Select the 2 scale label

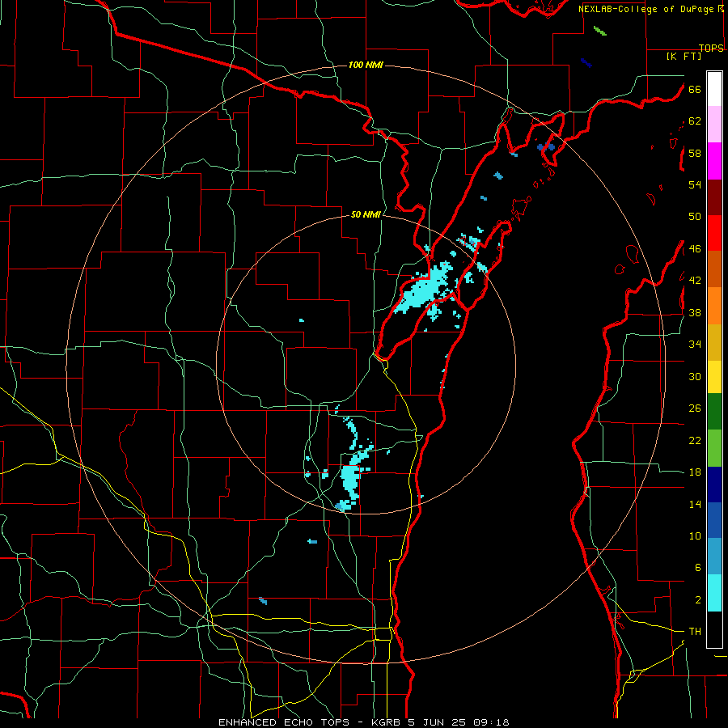coord(698,600)
